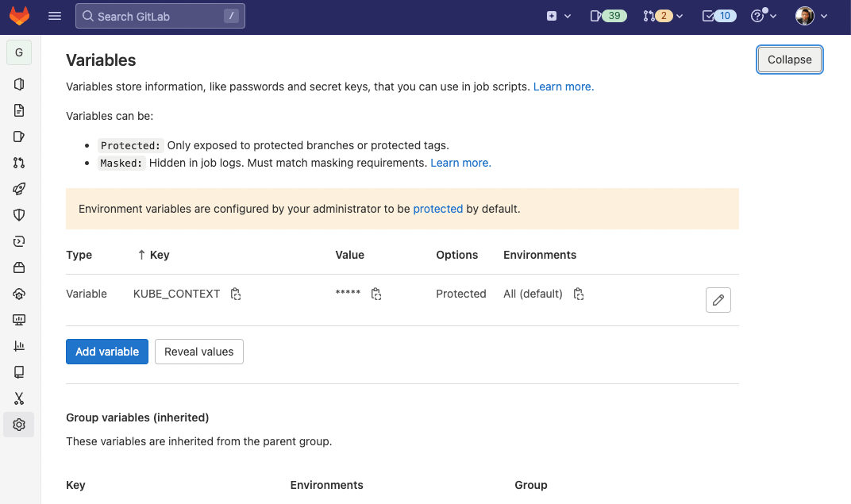
Task: Open the Snippets scissors icon in the sidebar
Action: tap(19, 398)
